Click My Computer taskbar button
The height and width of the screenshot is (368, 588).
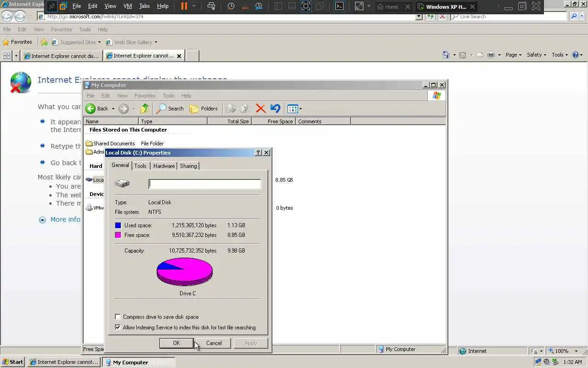(x=138, y=362)
